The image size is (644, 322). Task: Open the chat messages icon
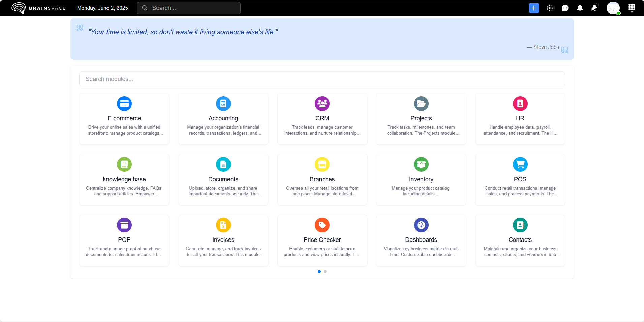click(565, 8)
